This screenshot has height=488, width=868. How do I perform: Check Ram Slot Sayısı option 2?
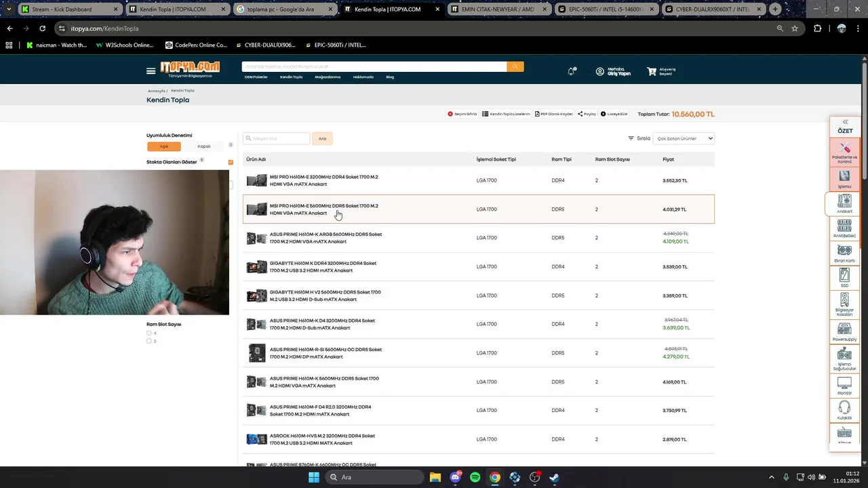point(149,341)
